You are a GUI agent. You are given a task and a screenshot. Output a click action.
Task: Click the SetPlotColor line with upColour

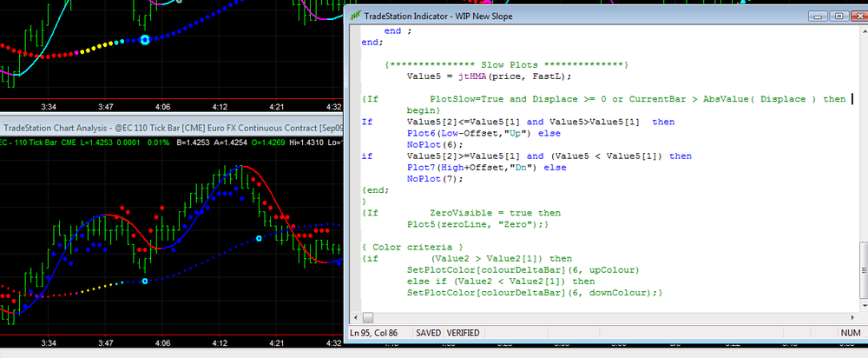pos(523,270)
